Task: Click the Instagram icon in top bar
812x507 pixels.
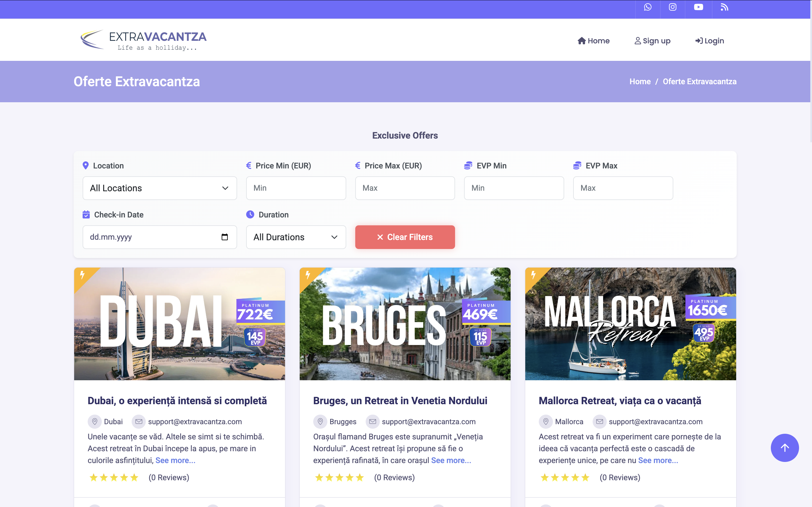Action: pos(672,7)
